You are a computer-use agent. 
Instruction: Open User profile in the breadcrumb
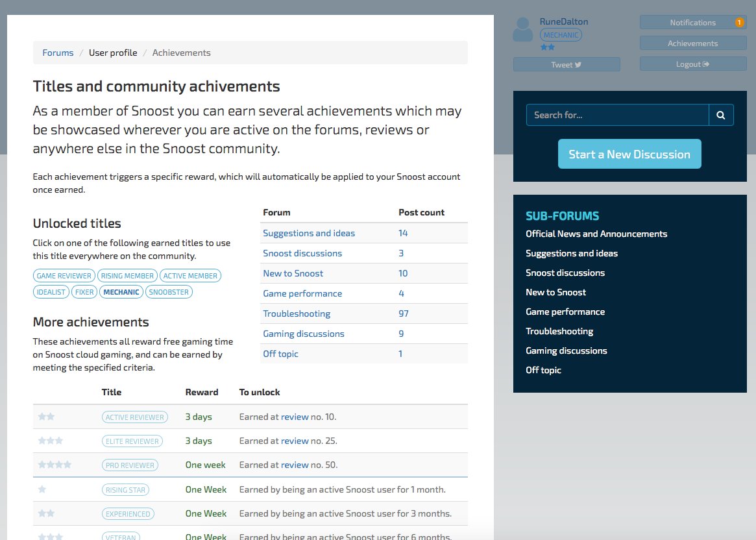pos(113,53)
